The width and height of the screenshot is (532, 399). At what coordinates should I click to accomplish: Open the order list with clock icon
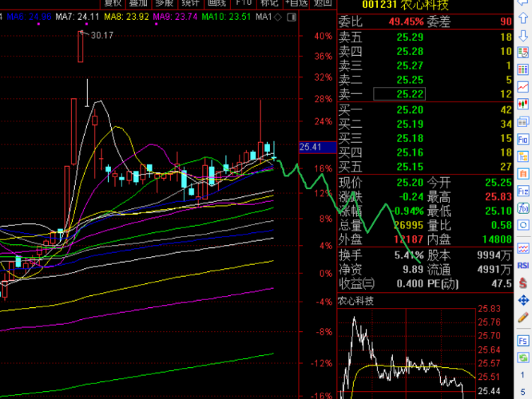pyautogui.click(x=523, y=53)
